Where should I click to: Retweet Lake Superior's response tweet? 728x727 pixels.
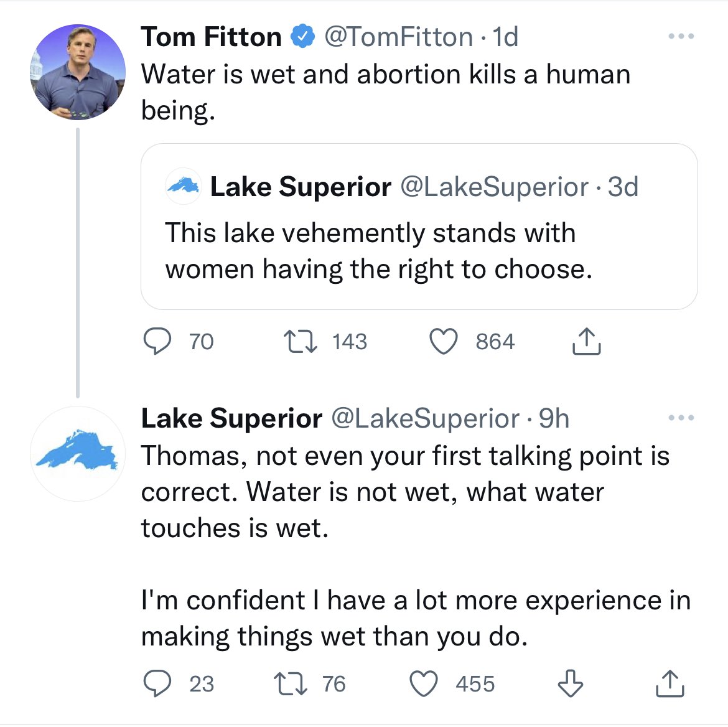pos(291,683)
